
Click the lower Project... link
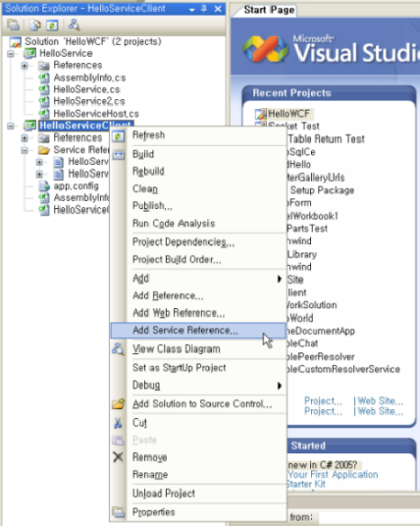click(x=323, y=411)
